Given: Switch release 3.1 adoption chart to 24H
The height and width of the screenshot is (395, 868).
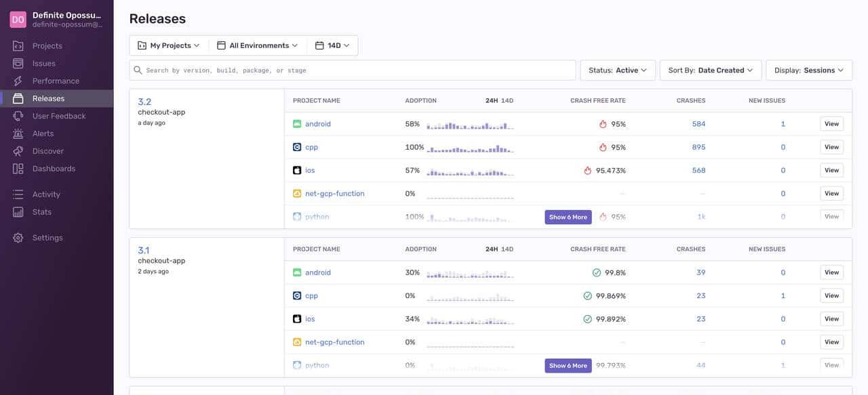Looking at the screenshot, I should (492, 249).
